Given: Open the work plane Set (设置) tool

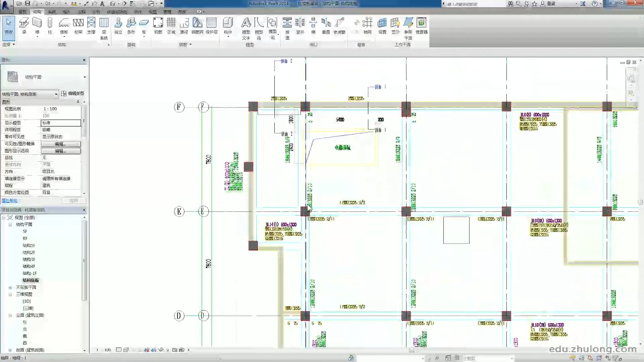Looking at the screenshot, I should click(x=382, y=26).
